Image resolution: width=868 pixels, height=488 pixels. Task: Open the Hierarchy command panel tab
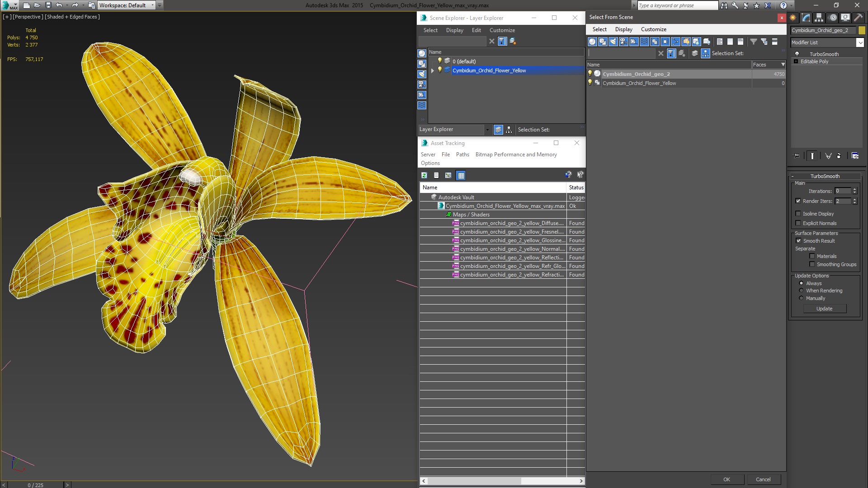[819, 18]
